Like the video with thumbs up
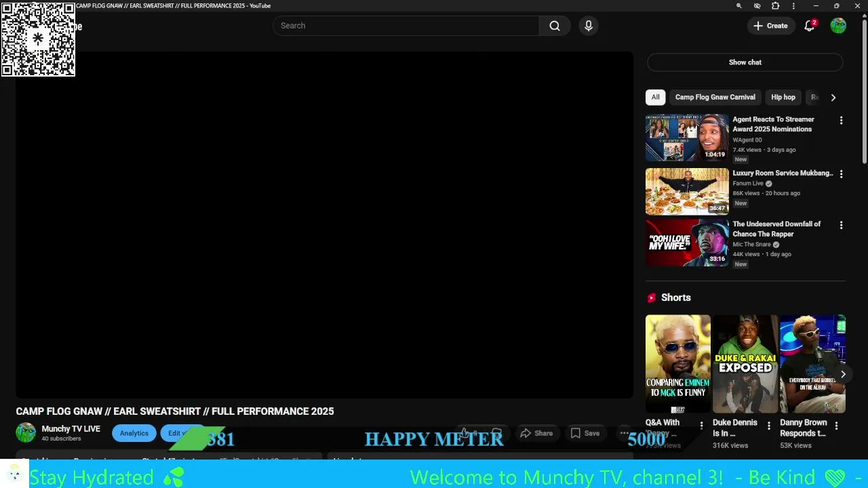Viewport: 868px width, 488px height. tap(468, 433)
